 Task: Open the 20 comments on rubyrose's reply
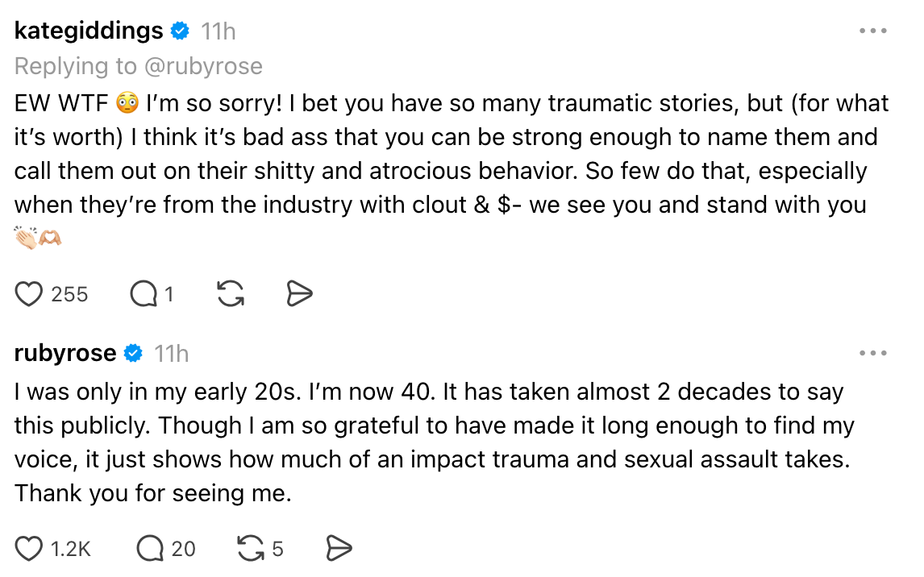(151, 549)
